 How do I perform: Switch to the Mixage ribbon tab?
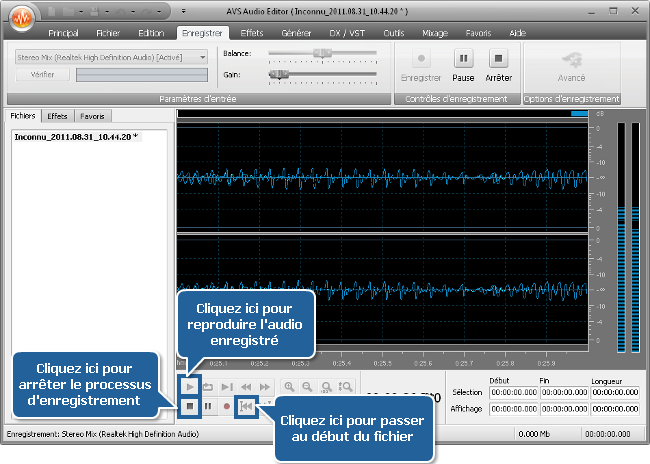pos(435,33)
